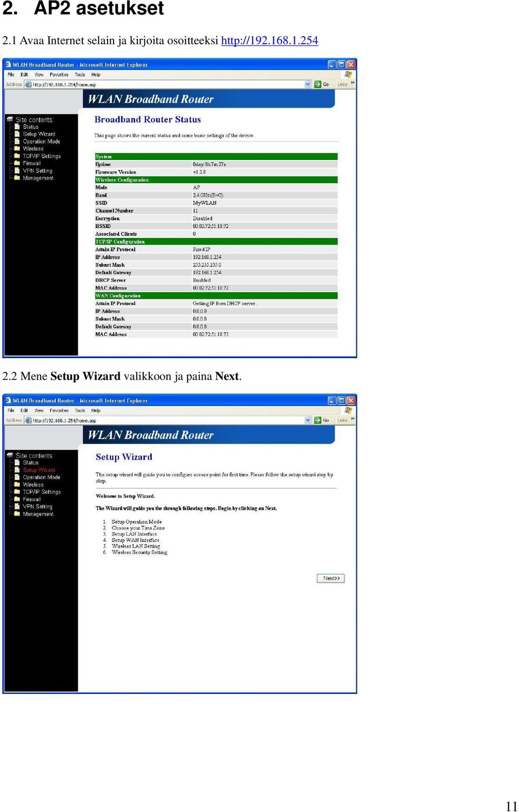Image resolution: width=519 pixels, height=812 pixels.
Task: Follow the http://192.168.1.254 hyperlink in the document
Action: [270, 41]
